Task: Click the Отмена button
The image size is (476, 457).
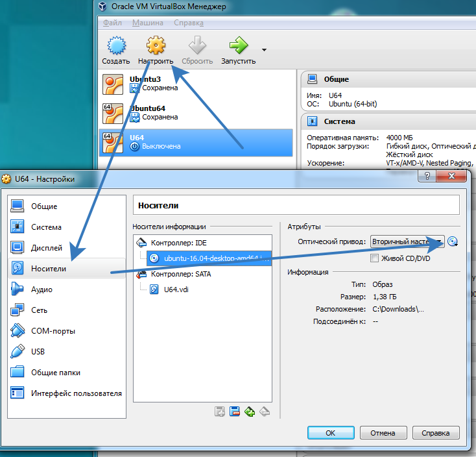Action: [383, 432]
